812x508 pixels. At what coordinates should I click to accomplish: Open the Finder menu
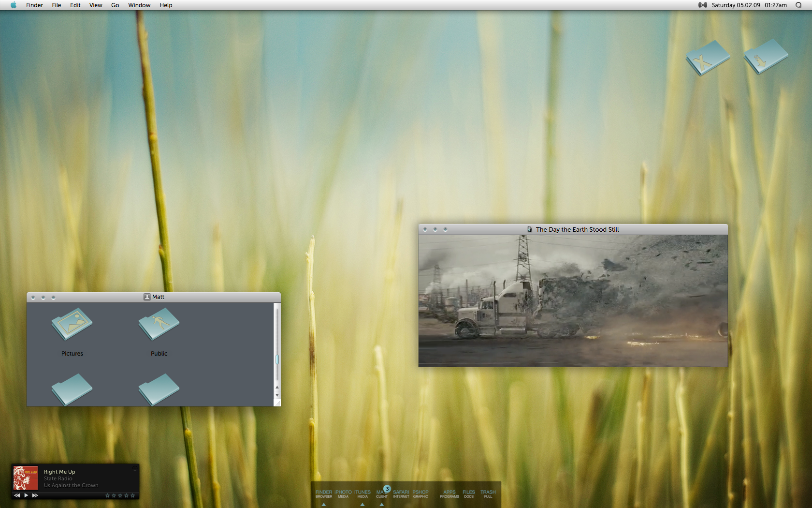point(34,5)
